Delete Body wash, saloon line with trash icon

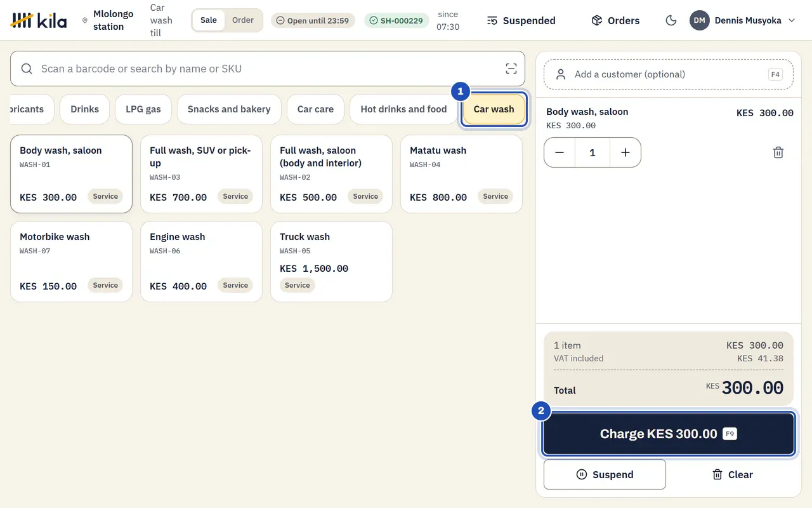[x=778, y=152]
